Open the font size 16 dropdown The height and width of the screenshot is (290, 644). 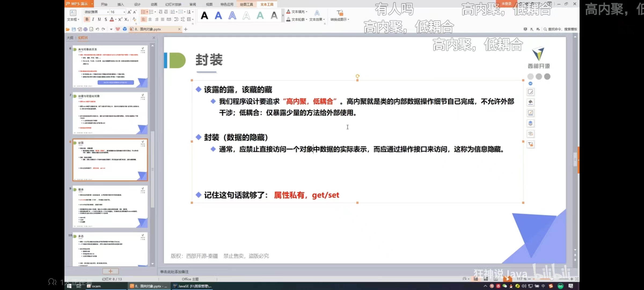click(124, 12)
